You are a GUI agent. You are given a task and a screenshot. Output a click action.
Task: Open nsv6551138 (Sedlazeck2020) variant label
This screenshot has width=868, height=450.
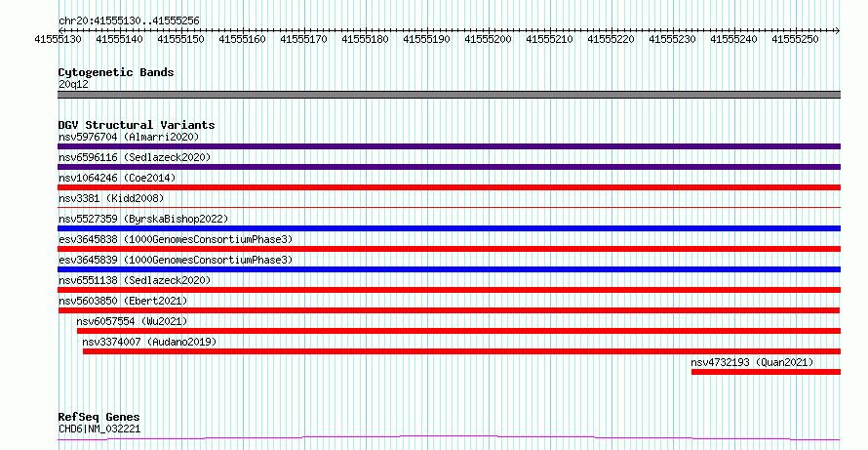[x=135, y=280]
